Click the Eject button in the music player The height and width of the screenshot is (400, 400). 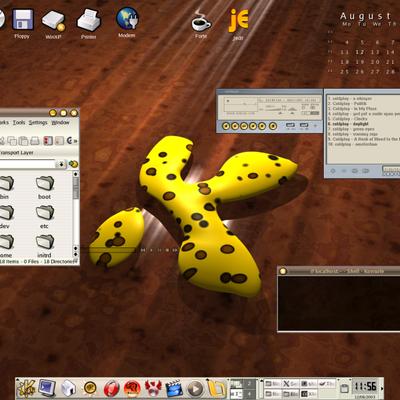pyautogui.click(x=273, y=126)
